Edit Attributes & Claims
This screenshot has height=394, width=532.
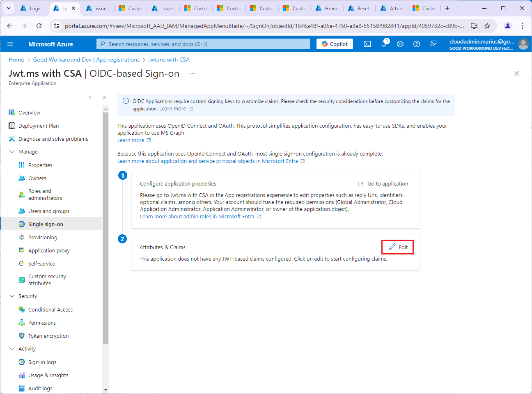[398, 247]
